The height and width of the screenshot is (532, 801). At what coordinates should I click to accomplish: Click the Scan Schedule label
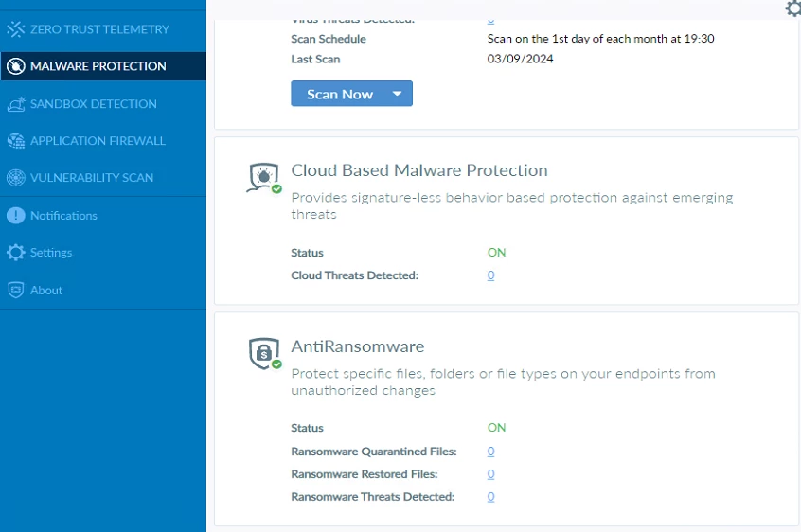coord(329,39)
